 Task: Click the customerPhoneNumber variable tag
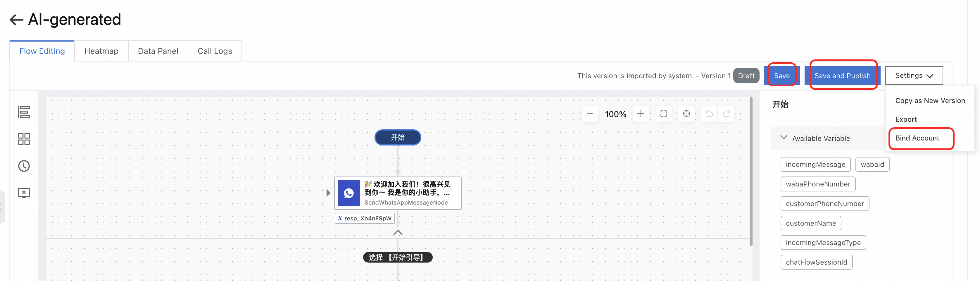(x=824, y=204)
